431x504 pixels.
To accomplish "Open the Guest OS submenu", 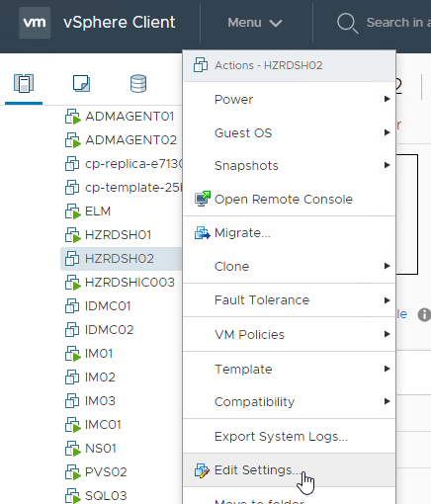I will coord(290,133).
